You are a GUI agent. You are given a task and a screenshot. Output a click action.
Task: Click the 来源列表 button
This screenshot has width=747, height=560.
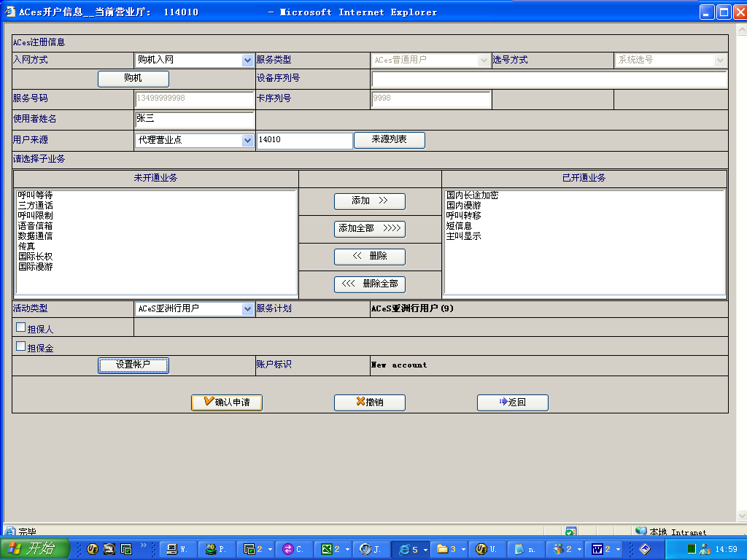pos(389,140)
